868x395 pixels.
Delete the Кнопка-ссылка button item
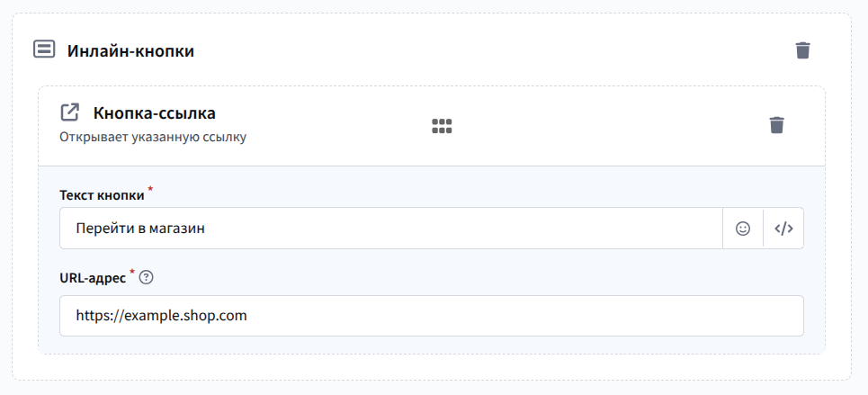pyautogui.click(x=777, y=125)
